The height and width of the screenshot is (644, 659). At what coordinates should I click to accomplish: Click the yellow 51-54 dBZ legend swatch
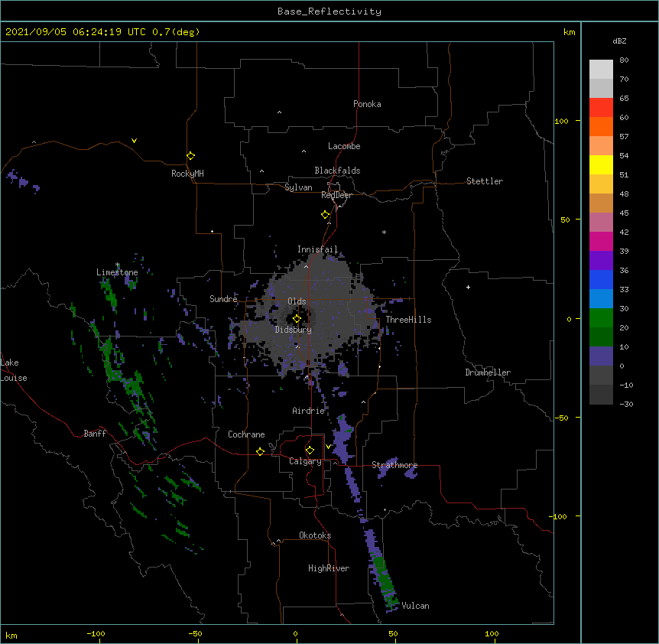point(601,164)
